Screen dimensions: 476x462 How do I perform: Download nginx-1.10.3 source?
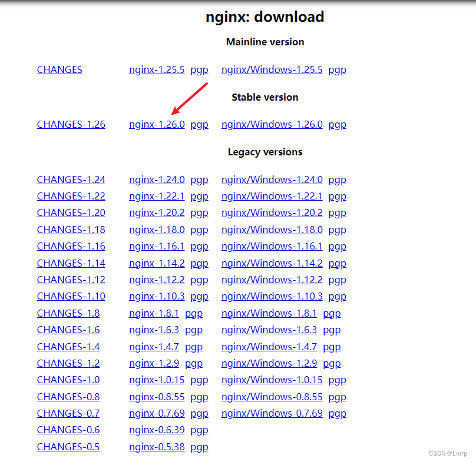click(157, 296)
